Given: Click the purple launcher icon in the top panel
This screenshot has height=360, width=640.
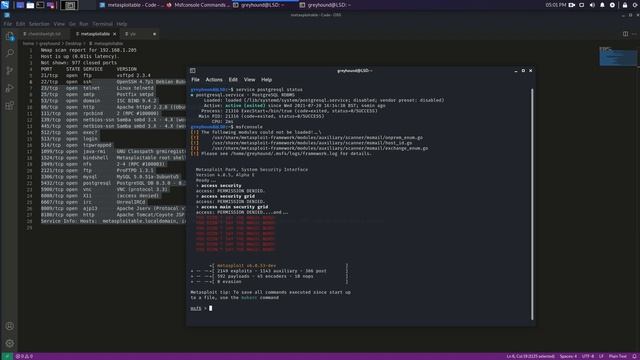Looking at the screenshot, I should (x=51, y=5).
